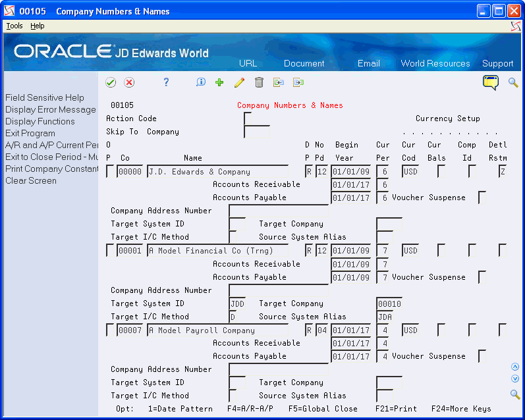Viewport: 525px width, 420px height.
Task: Click Company Address Number field under company 00000
Action: tap(279, 211)
